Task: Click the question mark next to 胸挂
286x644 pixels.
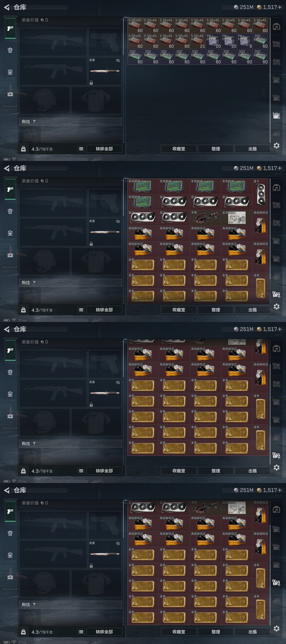Action: 34,121
